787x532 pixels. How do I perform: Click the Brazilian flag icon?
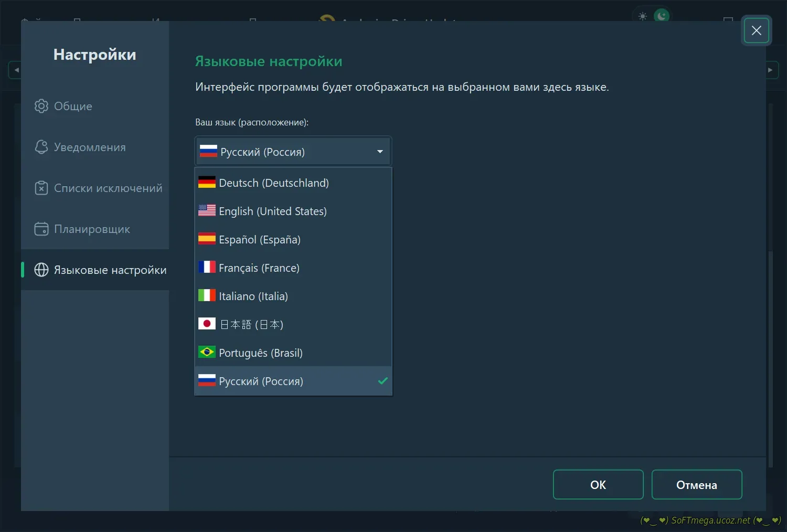click(x=207, y=352)
